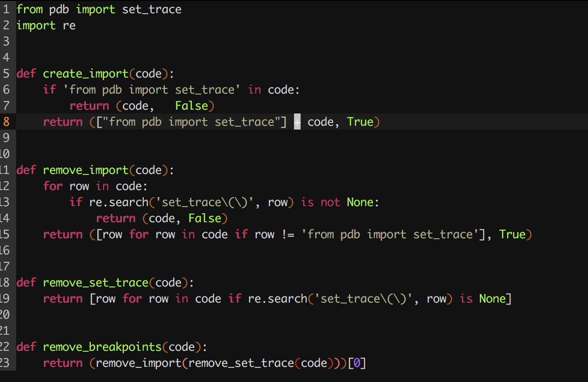Viewport: 588px width, 382px height.
Task: Click the return statement on line 23
Action: (63, 363)
